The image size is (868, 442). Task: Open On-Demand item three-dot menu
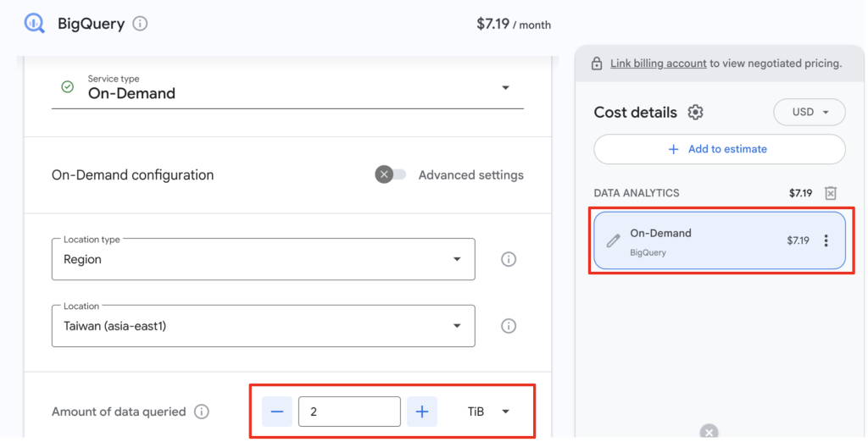826,240
